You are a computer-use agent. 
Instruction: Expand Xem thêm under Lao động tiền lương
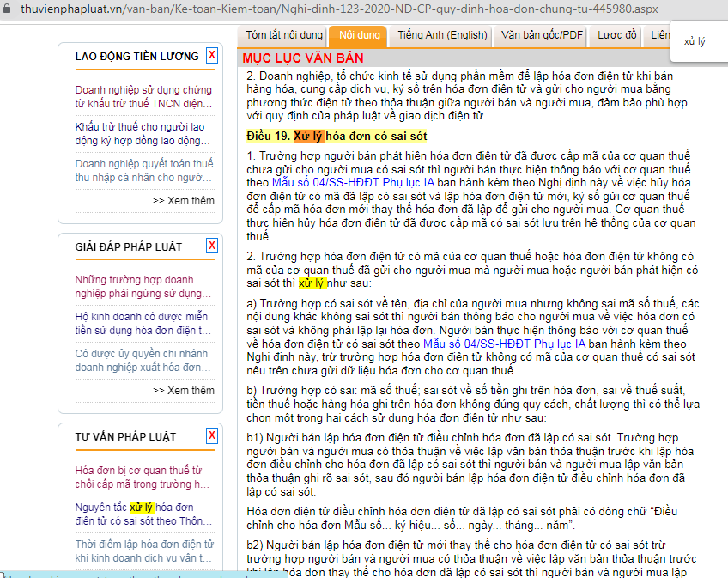184,200
